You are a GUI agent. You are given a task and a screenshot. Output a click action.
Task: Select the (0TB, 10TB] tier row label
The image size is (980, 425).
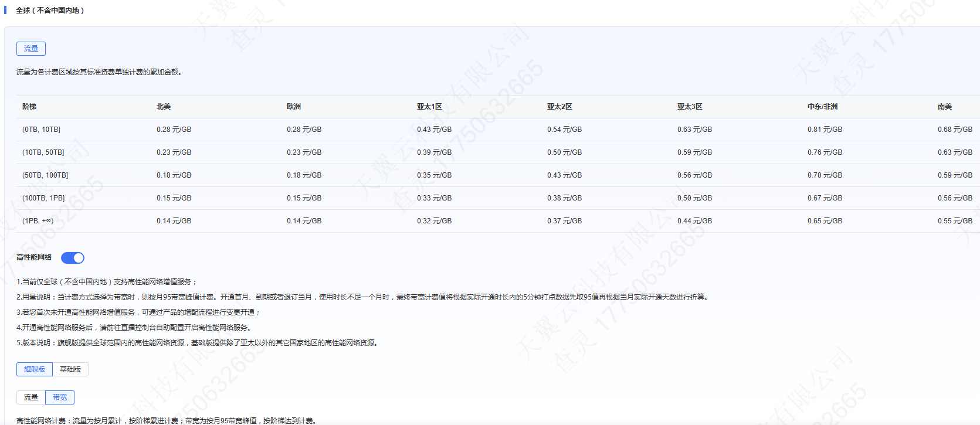[x=41, y=130]
